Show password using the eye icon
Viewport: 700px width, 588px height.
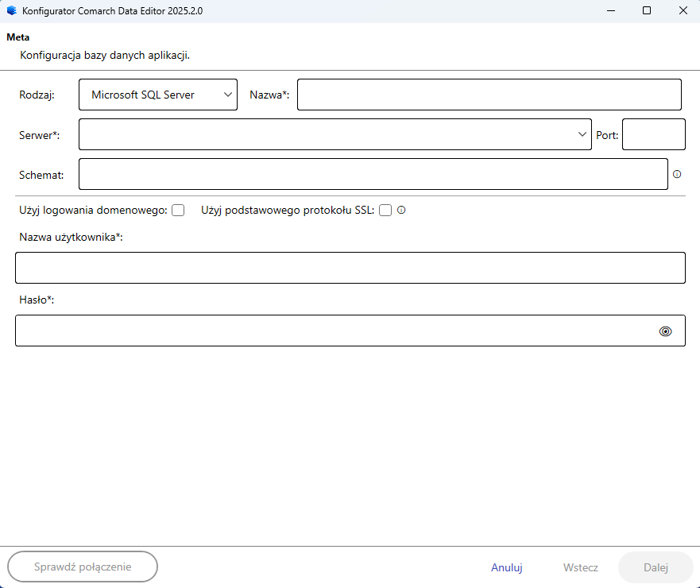click(x=666, y=331)
